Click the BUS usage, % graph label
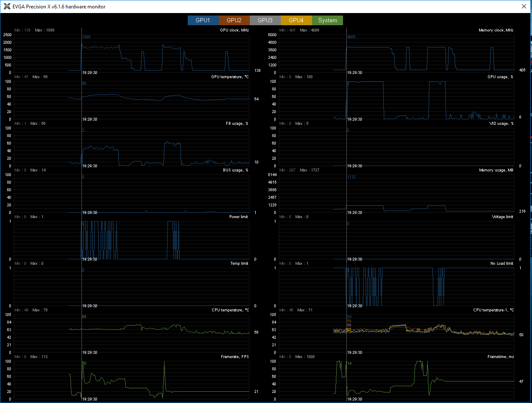Image resolution: width=532 pixels, height=403 pixels. 236,170
